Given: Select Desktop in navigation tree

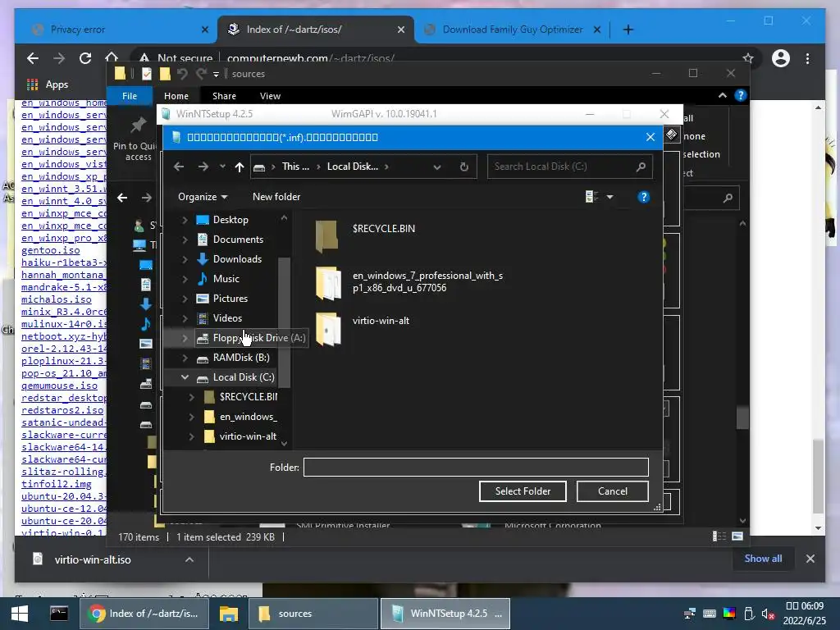Looking at the screenshot, I should click(231, 220).
